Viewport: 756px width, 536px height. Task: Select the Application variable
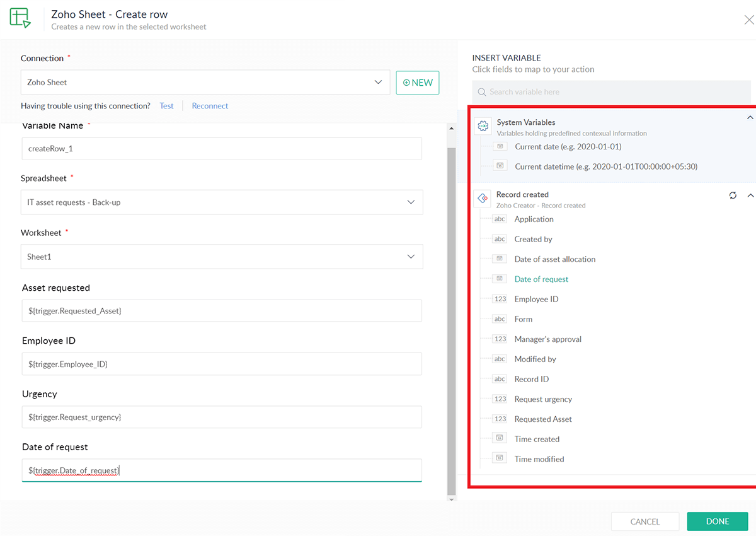pos(534,219)
